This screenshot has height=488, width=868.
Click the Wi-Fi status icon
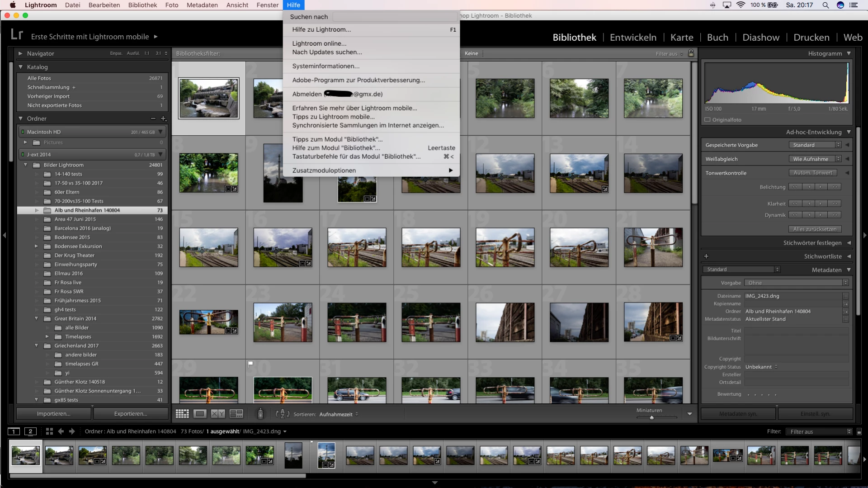tap(741, 5)
